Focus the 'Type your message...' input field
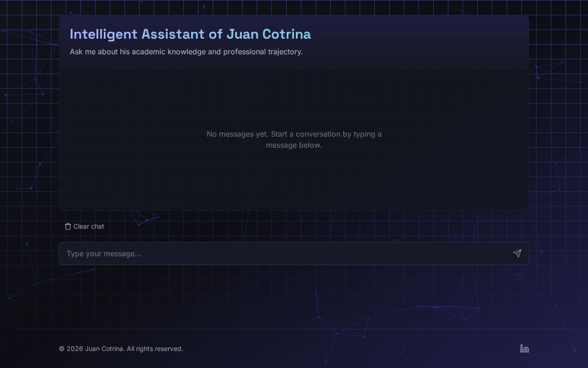Screen dimensions: 588x368 294,253
